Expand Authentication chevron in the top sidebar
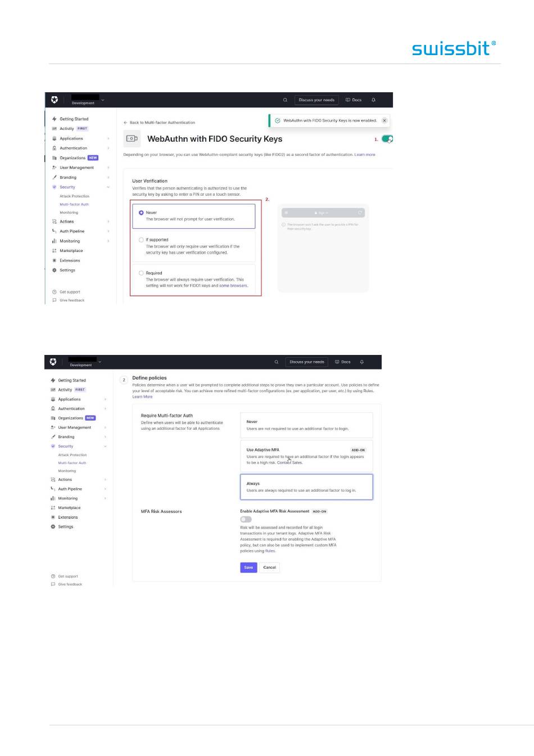 point(108,148)
